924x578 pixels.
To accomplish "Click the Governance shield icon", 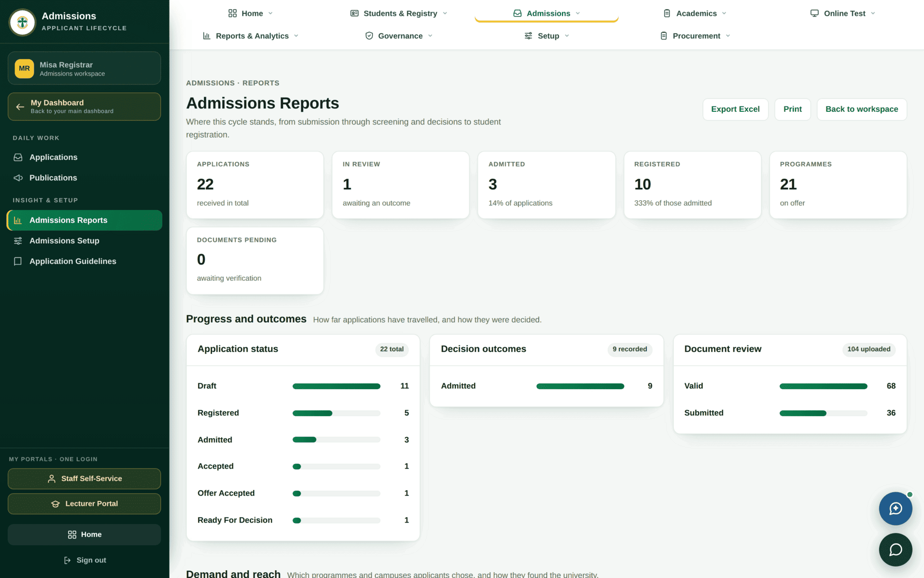I will (x=369, y=36).
